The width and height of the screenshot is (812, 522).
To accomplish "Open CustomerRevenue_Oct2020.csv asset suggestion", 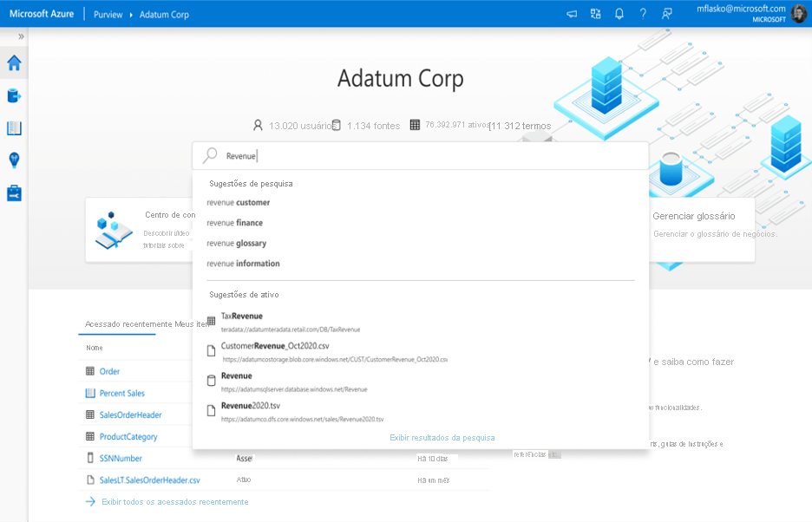I will tap(327, 352).
